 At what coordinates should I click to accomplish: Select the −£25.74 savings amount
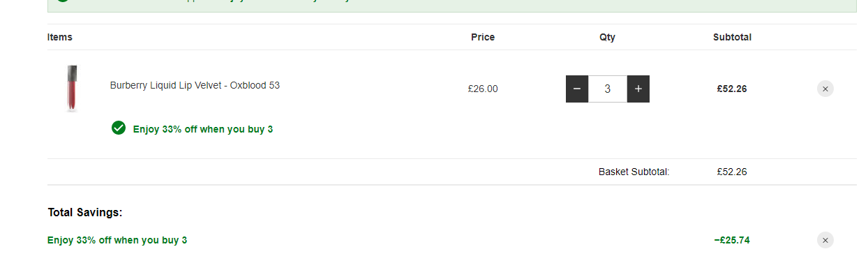732,240
